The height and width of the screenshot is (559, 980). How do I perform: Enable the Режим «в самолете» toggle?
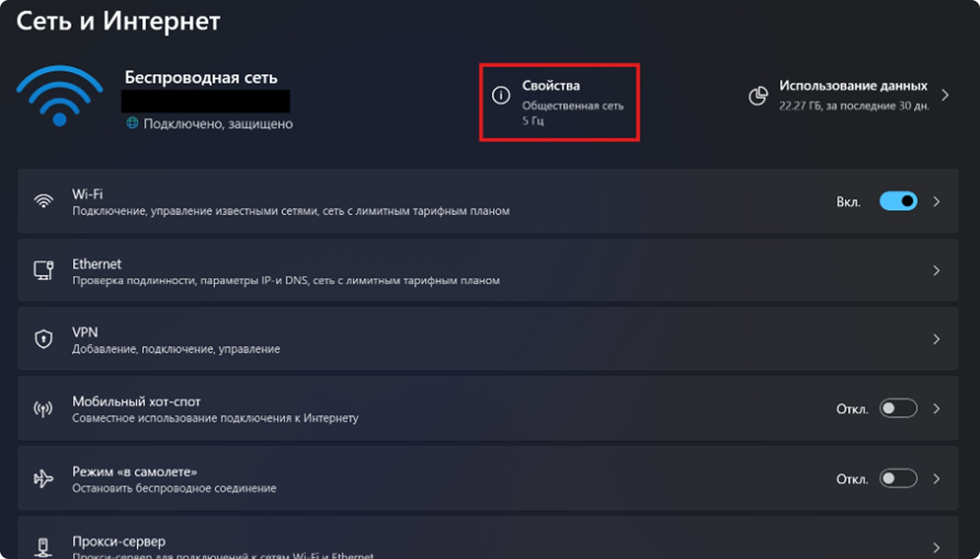coord(898,478)
